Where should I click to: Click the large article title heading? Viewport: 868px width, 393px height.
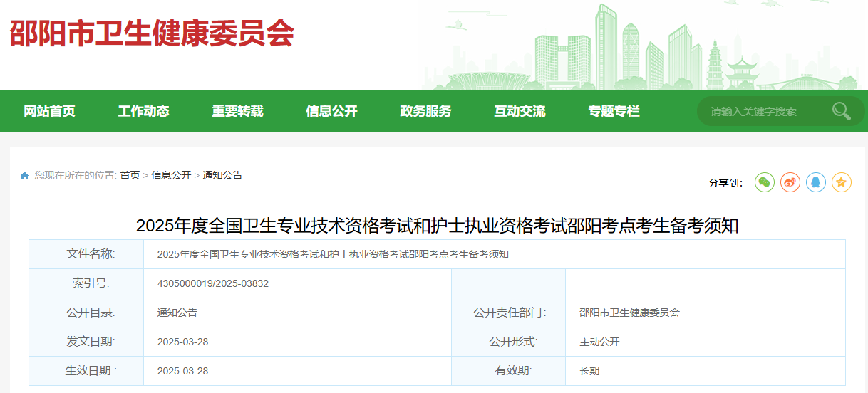point(437,226)
